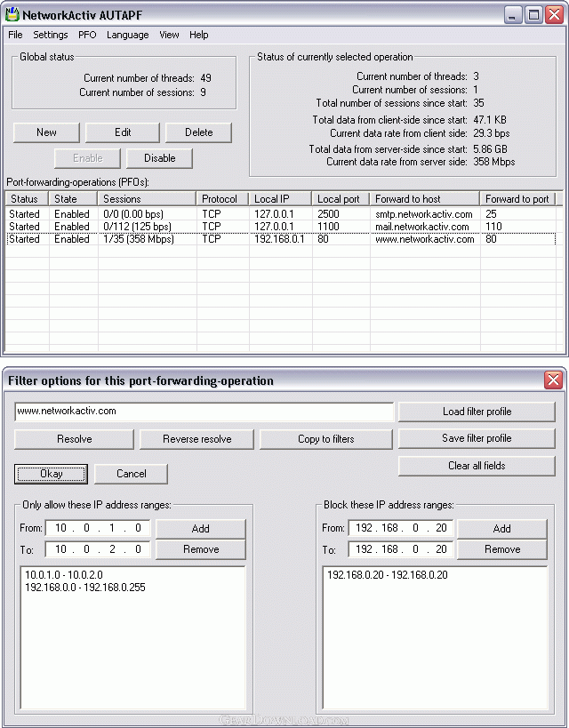
Task: Click the allow ranges To IP field
Action: tap(98, 549)
